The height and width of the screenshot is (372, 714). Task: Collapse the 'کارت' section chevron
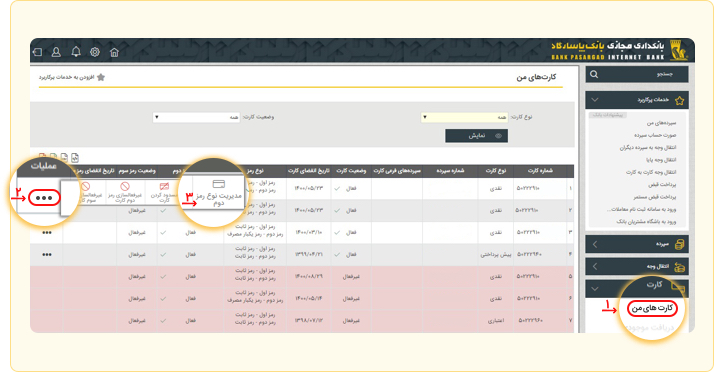tap(595, 289)
